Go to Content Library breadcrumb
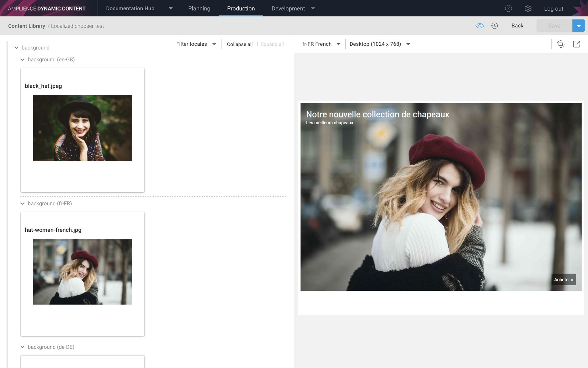588x368 pixels. point(27,26)
